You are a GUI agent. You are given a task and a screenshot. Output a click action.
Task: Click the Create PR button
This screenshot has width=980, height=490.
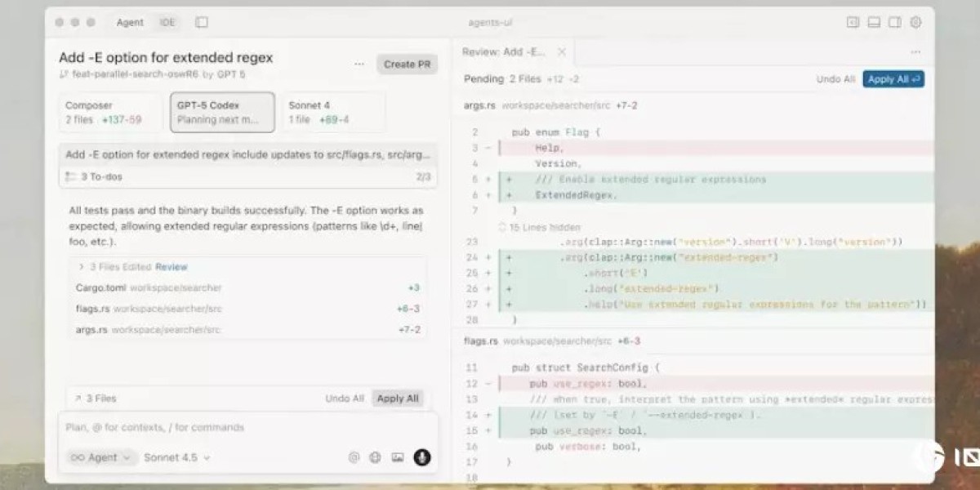coord(407,65)
